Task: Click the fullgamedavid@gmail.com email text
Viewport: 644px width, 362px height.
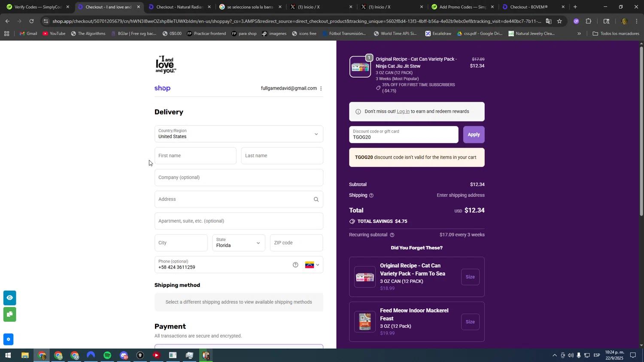Action: 289,88
